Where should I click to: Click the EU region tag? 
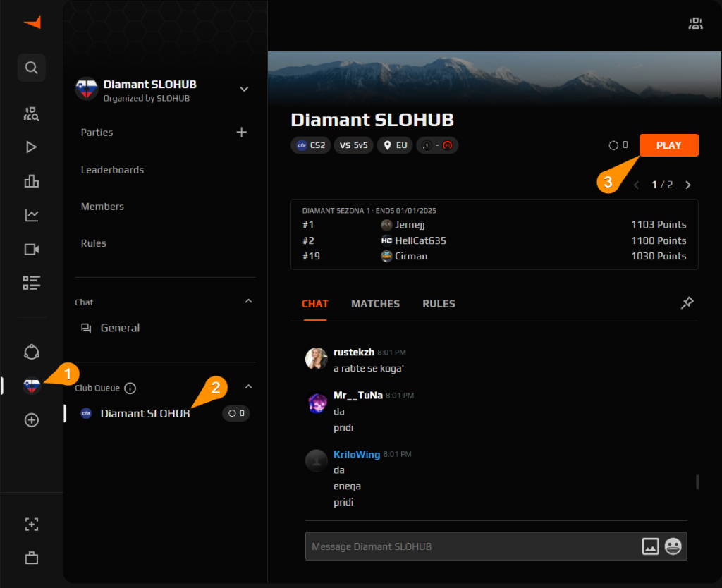point(395,145)
